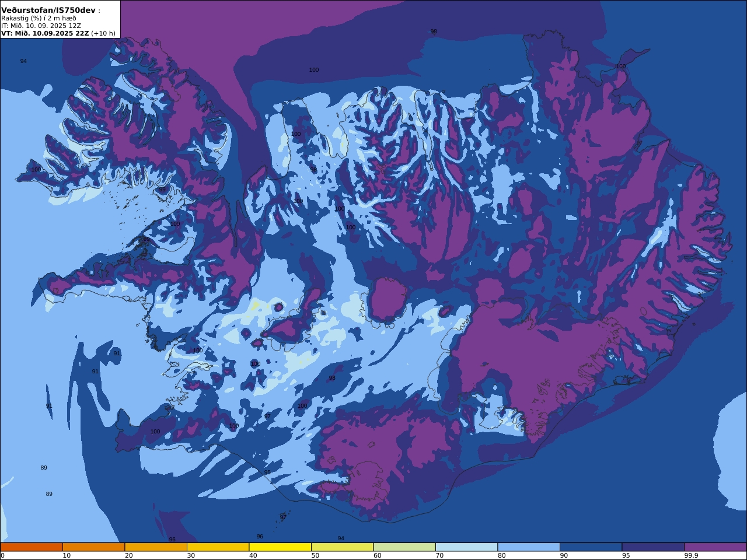
Task: Click the legend tick label "90"
Action: click(564, 556)
